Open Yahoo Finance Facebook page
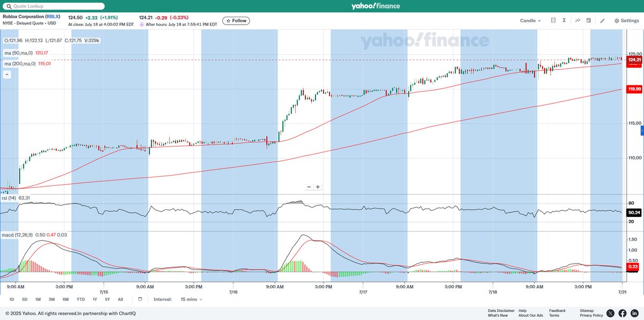644x320 pixels. 623,313
